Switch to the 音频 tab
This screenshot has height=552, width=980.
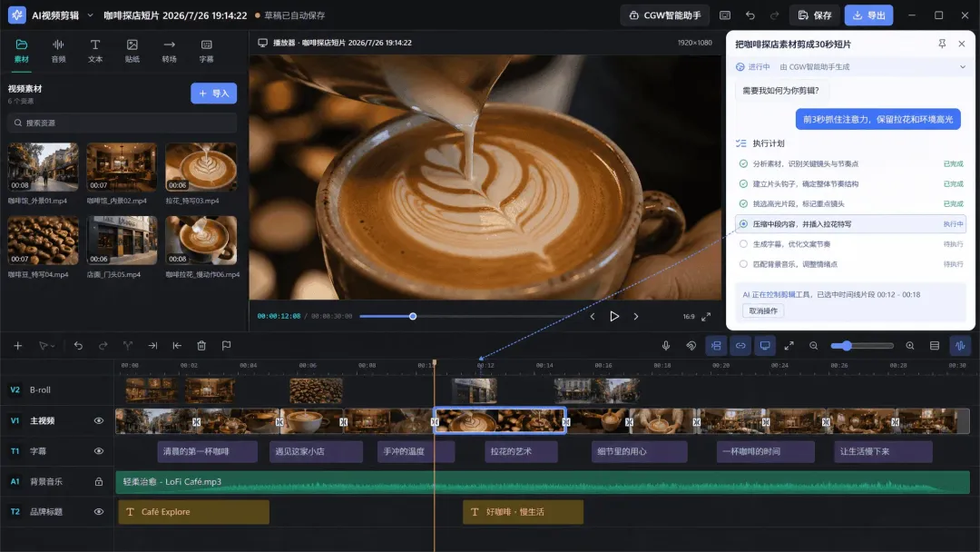(x=58, y=51)
